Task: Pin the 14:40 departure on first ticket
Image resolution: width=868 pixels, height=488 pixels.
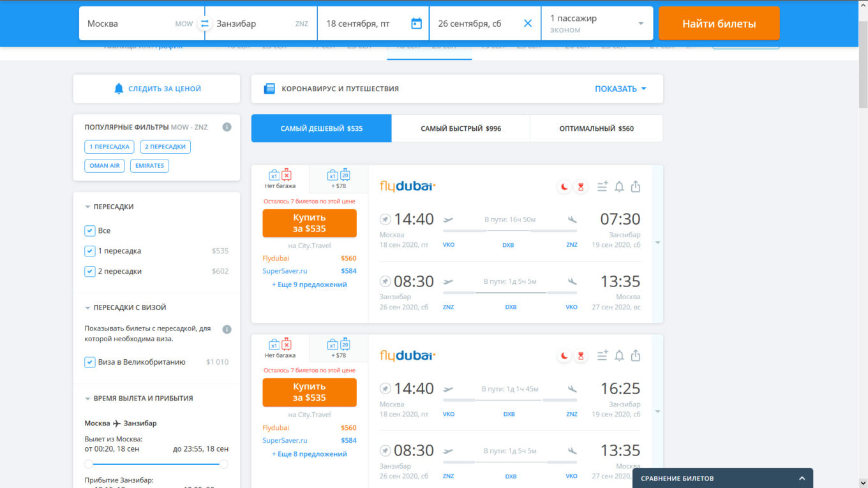Action: (385, 219)
